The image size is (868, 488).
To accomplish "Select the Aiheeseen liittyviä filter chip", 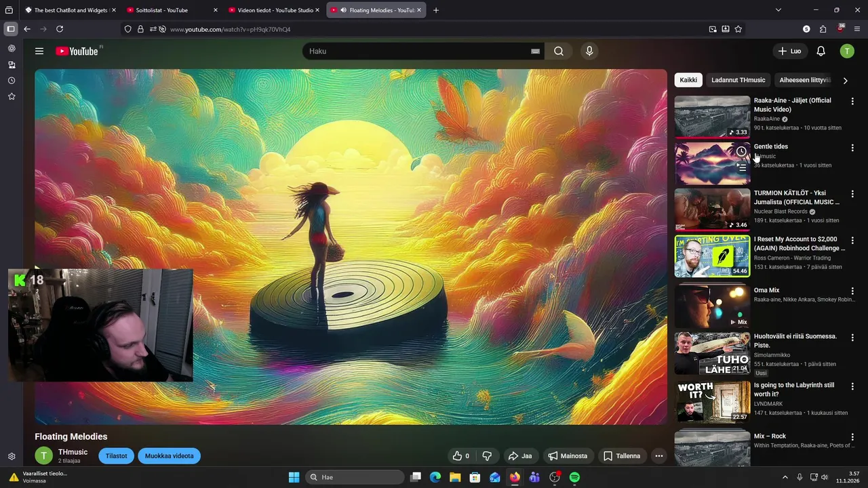I will click(x=805, y=80).
